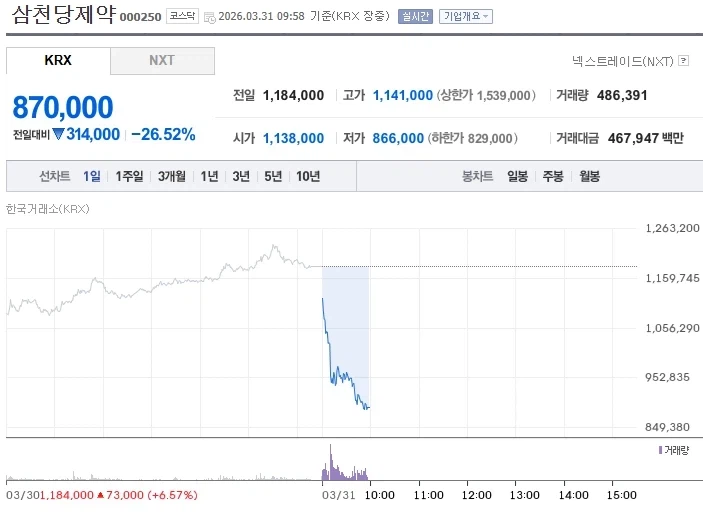Switch to the KRX tab
Viewport: 703px width, 516px height.
[58, 60]
